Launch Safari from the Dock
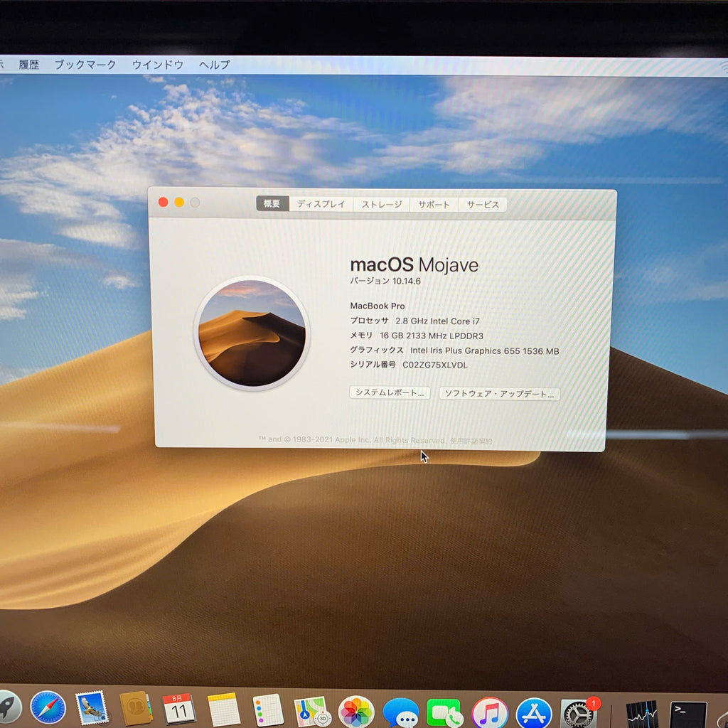This screenshot has height=728, width=728. pos(48,707)
